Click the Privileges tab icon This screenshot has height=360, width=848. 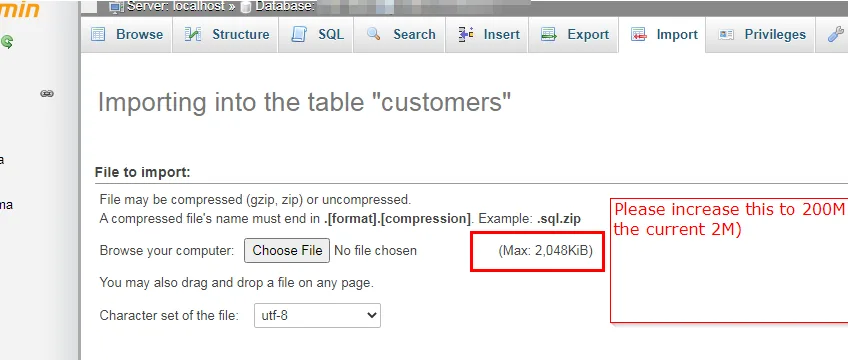click(726, 34)
